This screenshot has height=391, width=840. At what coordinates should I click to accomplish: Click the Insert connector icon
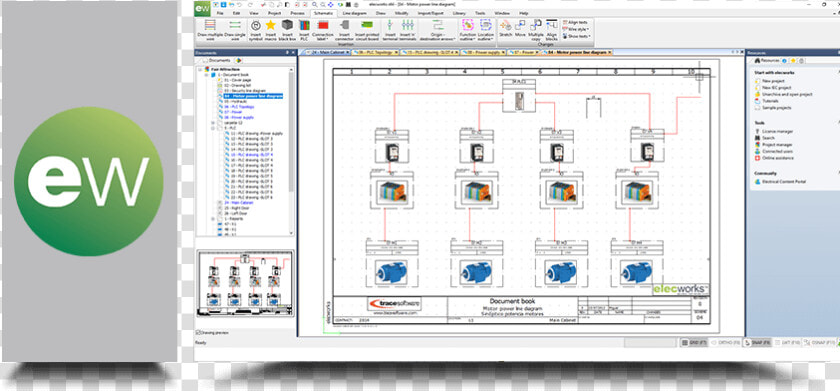click(x=344, y=30)
